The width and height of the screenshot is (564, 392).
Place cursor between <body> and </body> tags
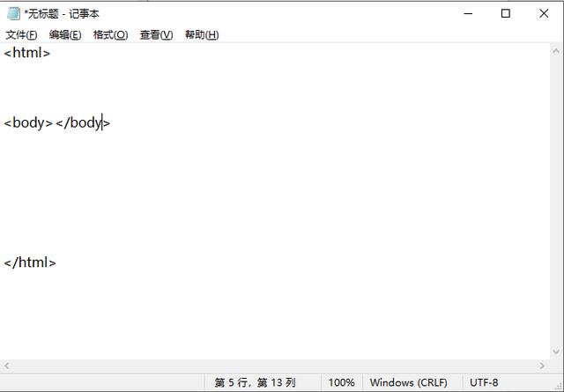(55, 123)
